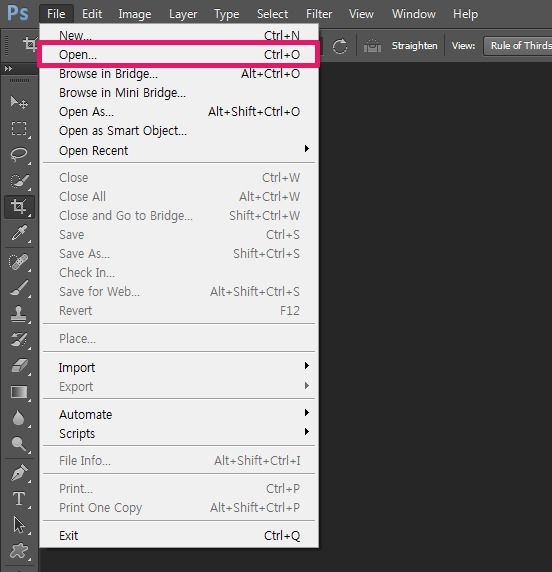Select the Horizontal Type tool

click(x=19, y=499)
